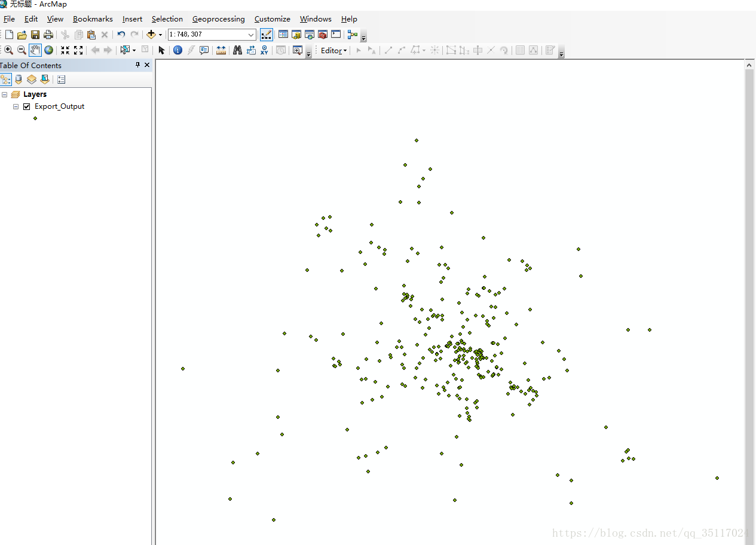Open the Editor dropdown menu
This screenshot has width=756, height=545.
click(x=333, y=51)
